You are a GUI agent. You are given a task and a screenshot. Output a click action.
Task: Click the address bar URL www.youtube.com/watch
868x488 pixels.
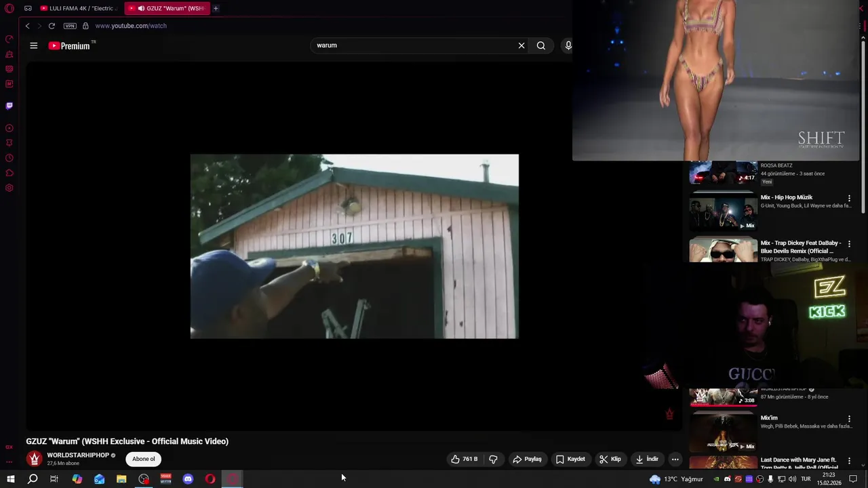coord(131,26)
